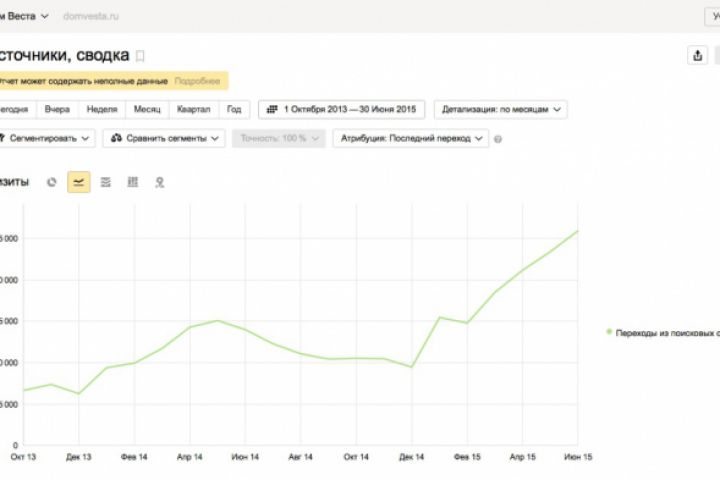This screenshot has height=480, width=720.
Task: Switch to column chart view
Action: tap(133, 182)
